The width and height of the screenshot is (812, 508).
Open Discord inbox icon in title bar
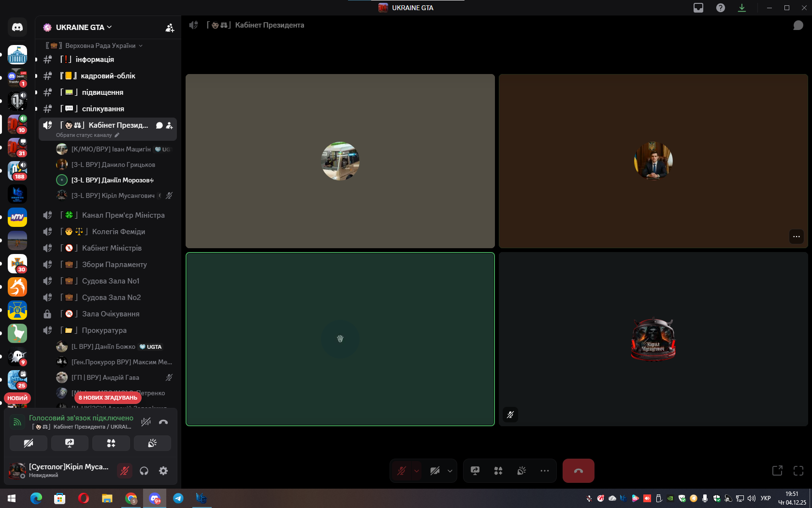(x=698, y=8)
